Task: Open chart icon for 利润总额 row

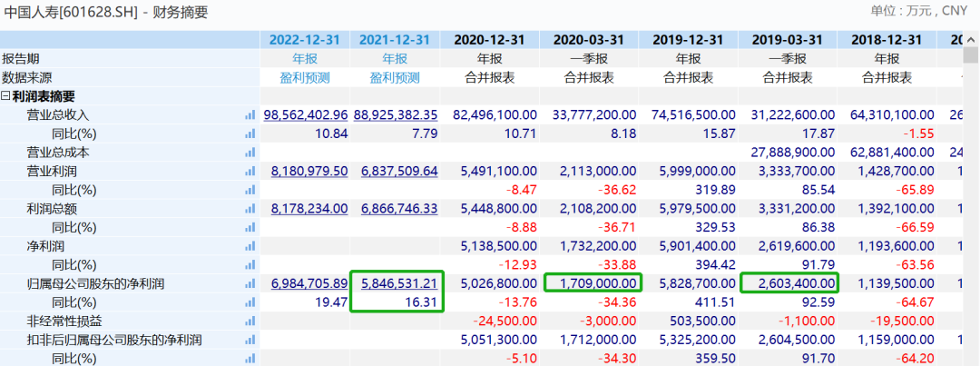Action: [250, 209]
